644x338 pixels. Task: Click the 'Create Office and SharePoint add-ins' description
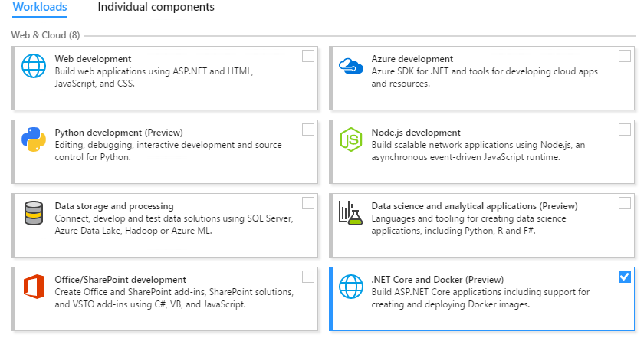pyautogui.click(x=174, y=298)
